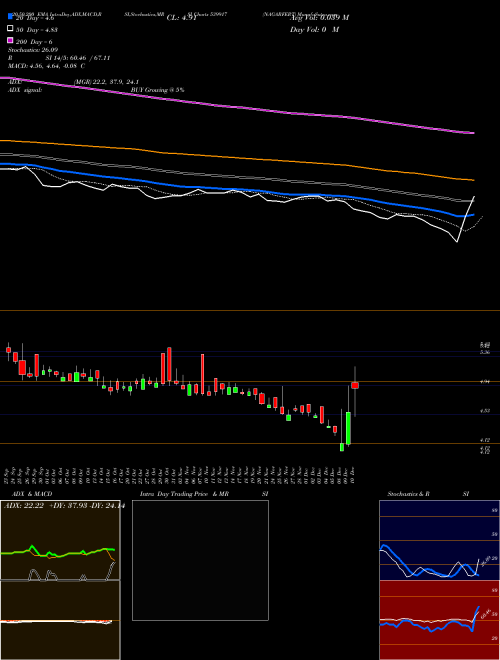Click the 'Day Vol: 0 M' label
This screenshot has height=660, width=500.
point(314,30)
